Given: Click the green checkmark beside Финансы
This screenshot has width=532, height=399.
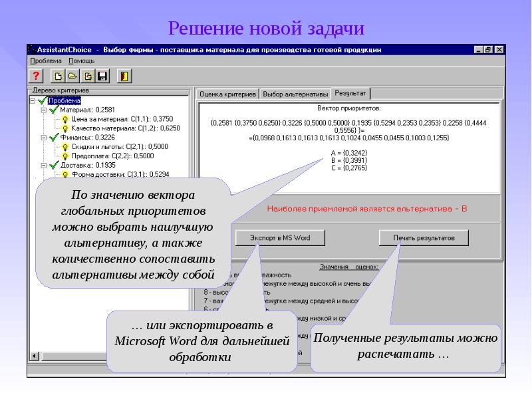Looking at the screenshot, I should click(54, 138).
